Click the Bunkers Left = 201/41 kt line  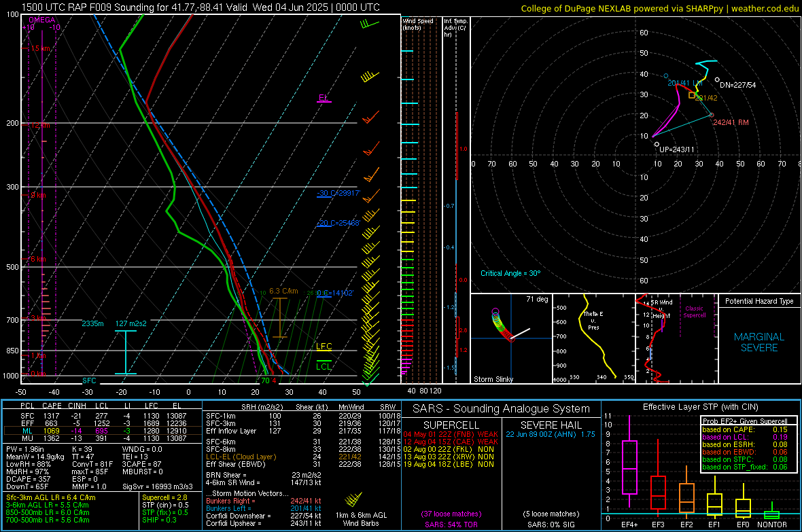pyautogui.click(x=264, y=508)
